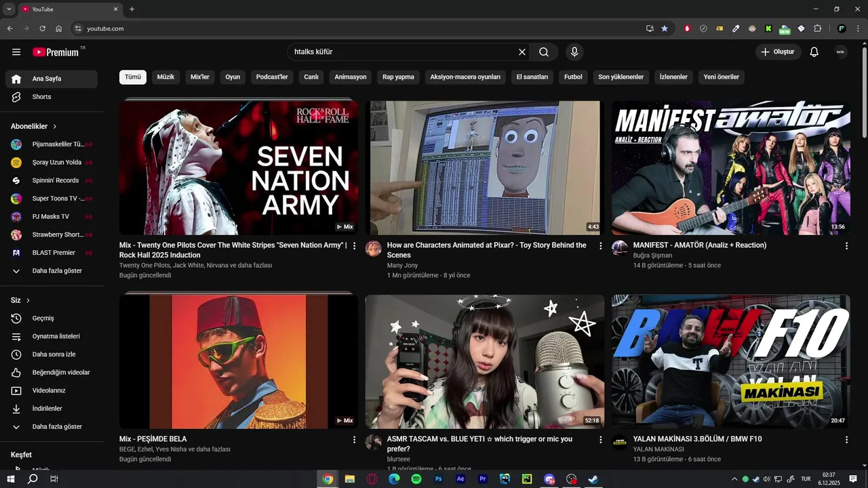868x488 pixels.
Task: Open Geçmiş history page
Action: click(x=52, y=319)
